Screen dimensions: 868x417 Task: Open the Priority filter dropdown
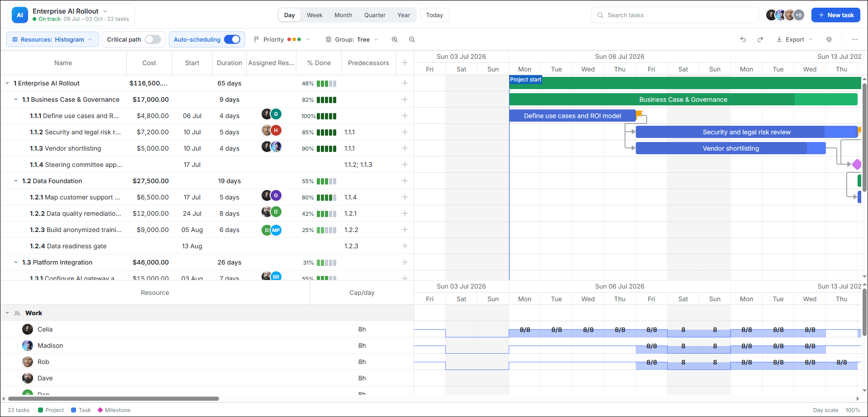pyautogui.click(x=282, y=39)
